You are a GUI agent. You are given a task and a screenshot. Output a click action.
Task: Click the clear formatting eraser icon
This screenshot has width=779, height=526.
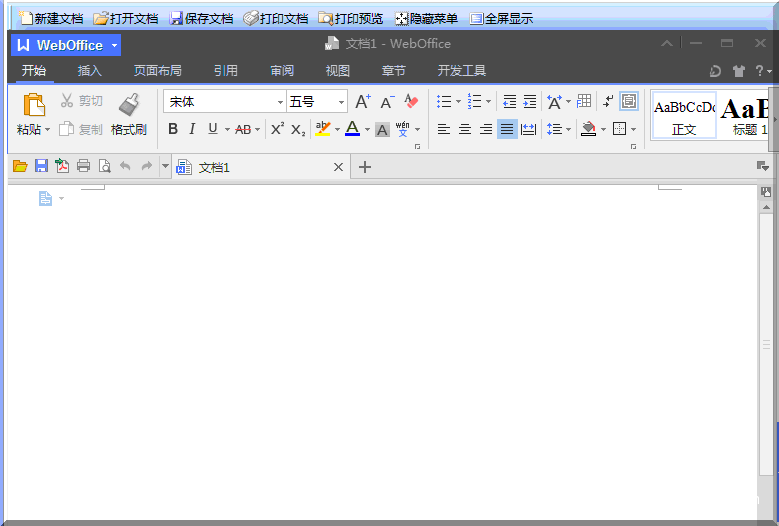[411, 102]
